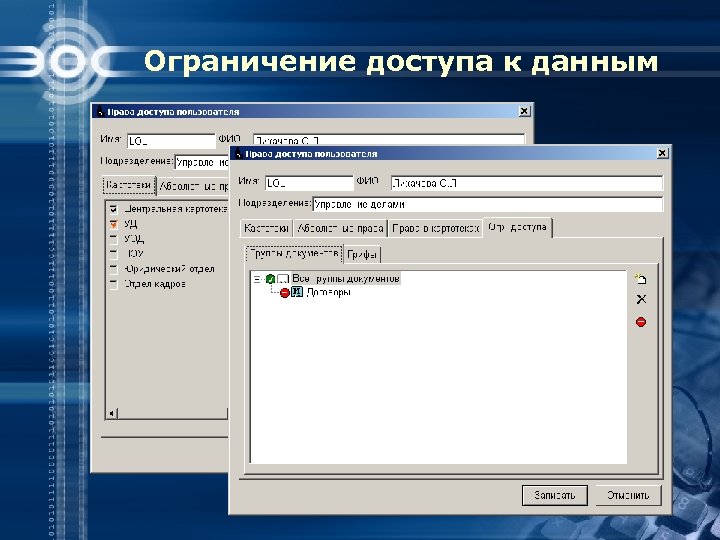Screen dimensions: 720x540
Task: Toggle the 'УОД' checkbox in back window
Action: [113, 239]
